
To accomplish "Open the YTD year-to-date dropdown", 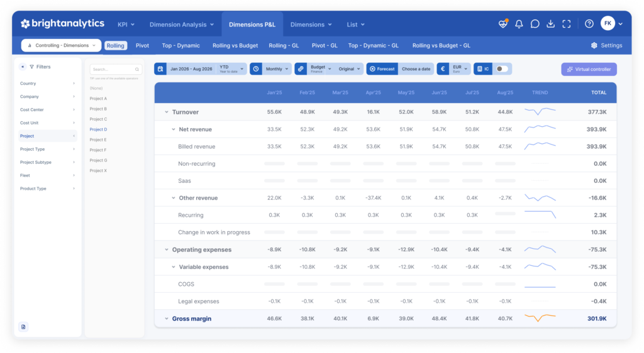I will pos(231,69).
